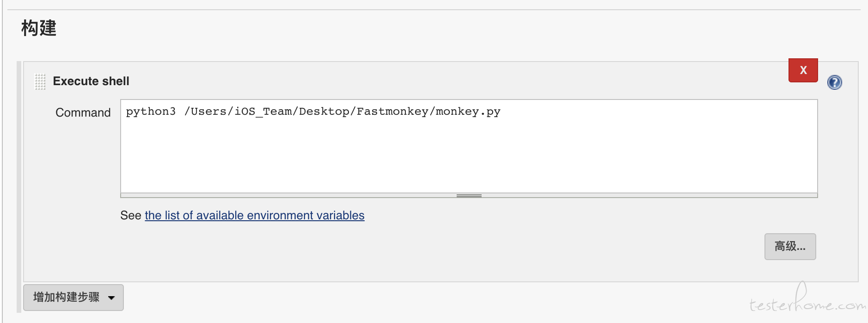Screen dimensions: 868x323
Task: Select the Execute shell title text
Action: (91, 81)
